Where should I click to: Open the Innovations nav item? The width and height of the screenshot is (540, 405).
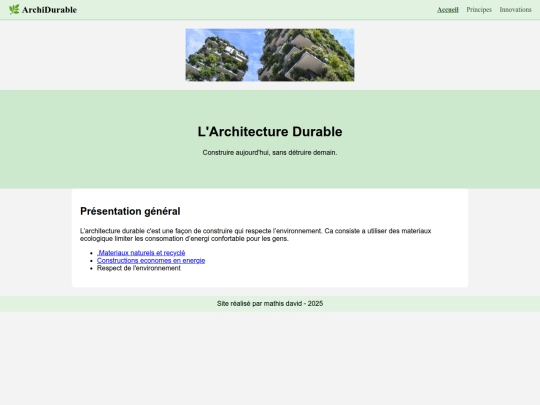click(516, 10)
